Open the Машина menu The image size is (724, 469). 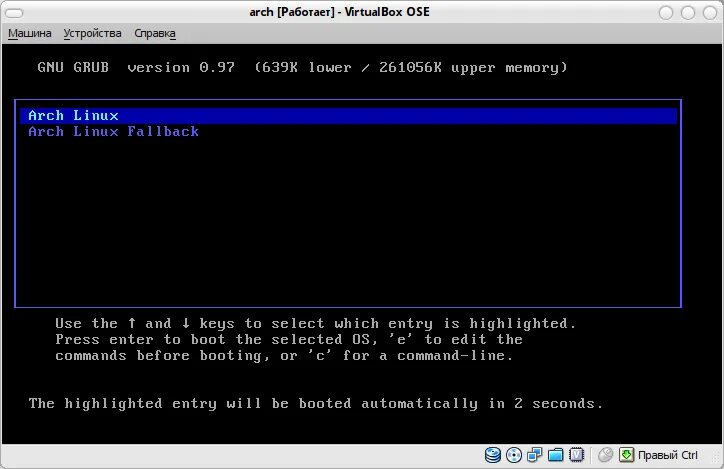coord(30,33)
